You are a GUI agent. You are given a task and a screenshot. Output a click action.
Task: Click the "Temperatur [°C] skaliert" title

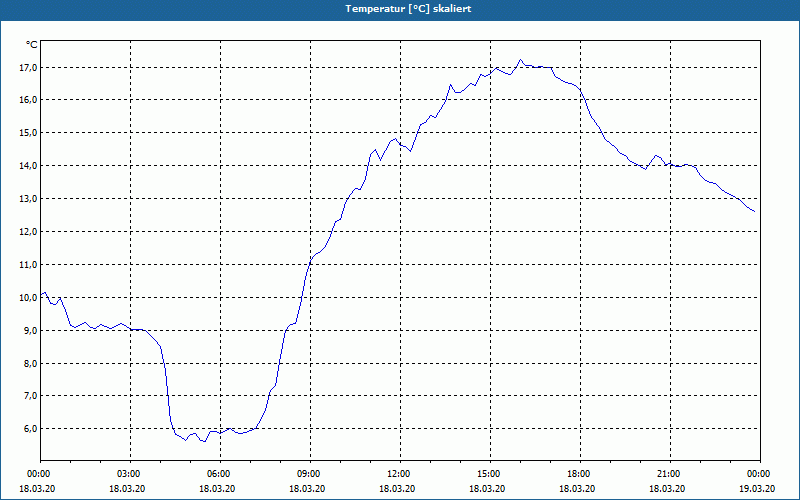pos(408,9)
